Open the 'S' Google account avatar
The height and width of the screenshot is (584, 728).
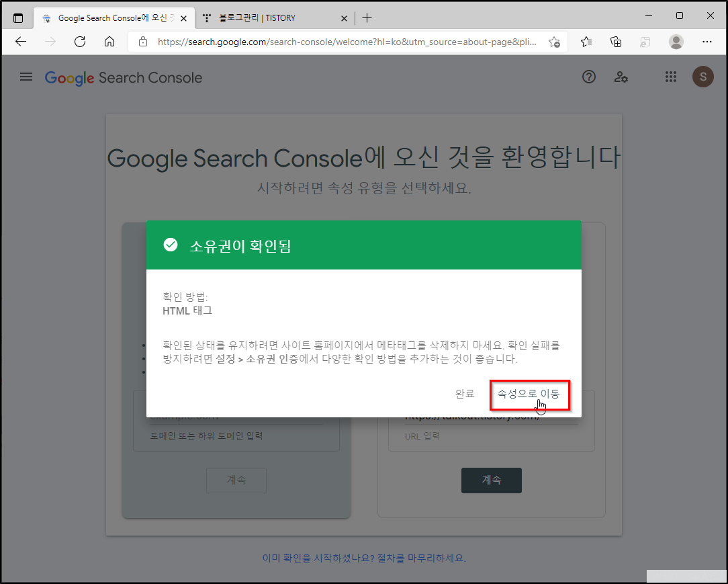[703, 77]
